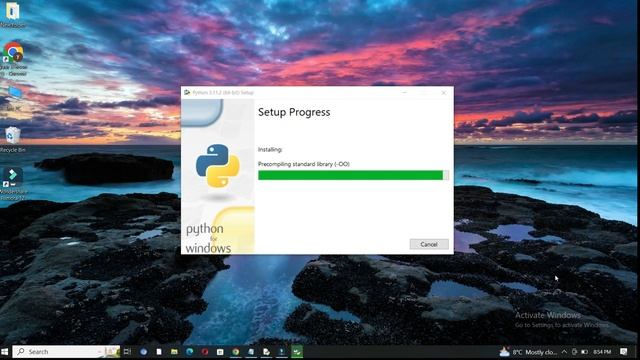Click the battery icon in system tray
This screenshot has height=360, width=640.
pos(584,351)
